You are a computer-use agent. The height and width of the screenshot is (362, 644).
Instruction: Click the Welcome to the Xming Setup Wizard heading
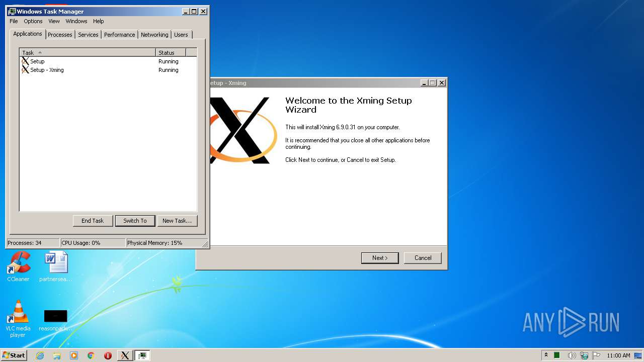pos(349,105)
